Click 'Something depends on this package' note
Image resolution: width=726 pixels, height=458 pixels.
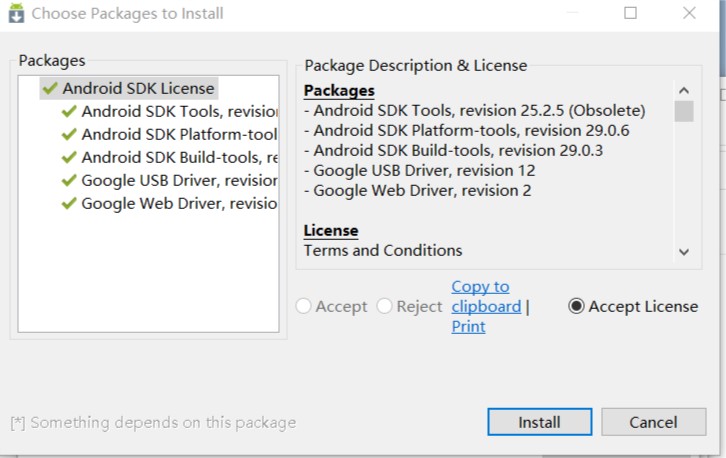point(153,422)
